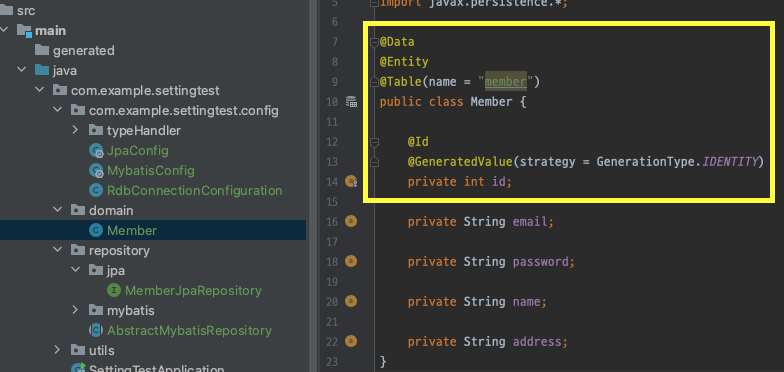784x372 pixels.
Task: Click the "member" table name string
Action: [506, 82]
